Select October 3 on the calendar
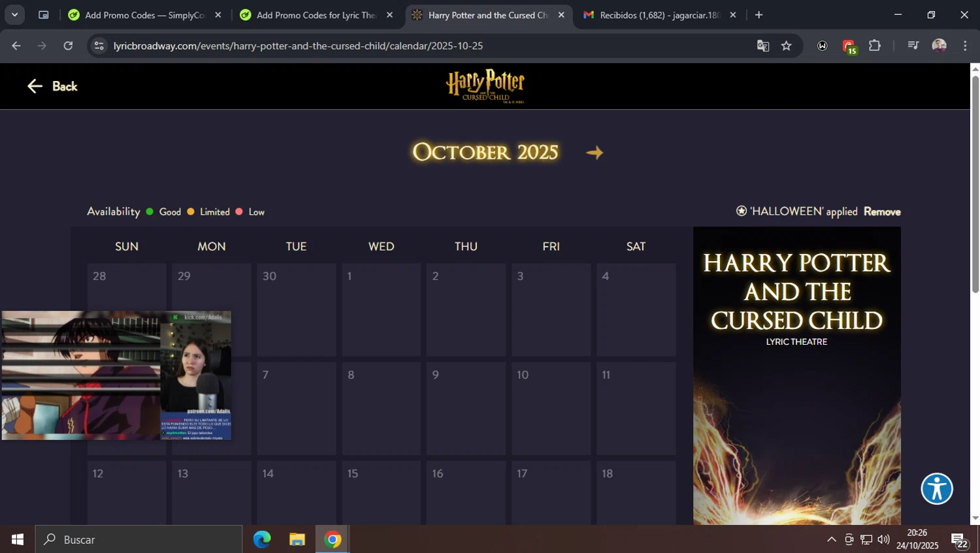Image resolution: width=980 pixels, height=553 pixels. click(x=551, y=310)
